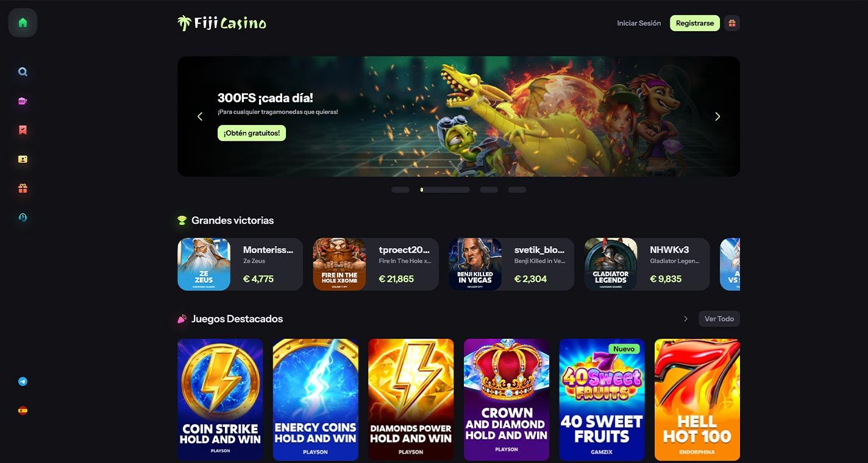The width and height of the screenshot is (868, 463).
Task: Open the headset support icon
Action: [23, 217]
